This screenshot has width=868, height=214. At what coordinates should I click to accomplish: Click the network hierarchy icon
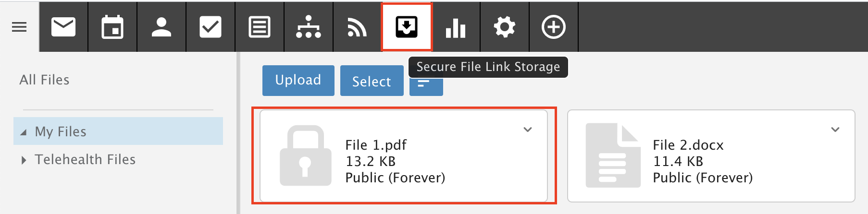coord(309,27)
